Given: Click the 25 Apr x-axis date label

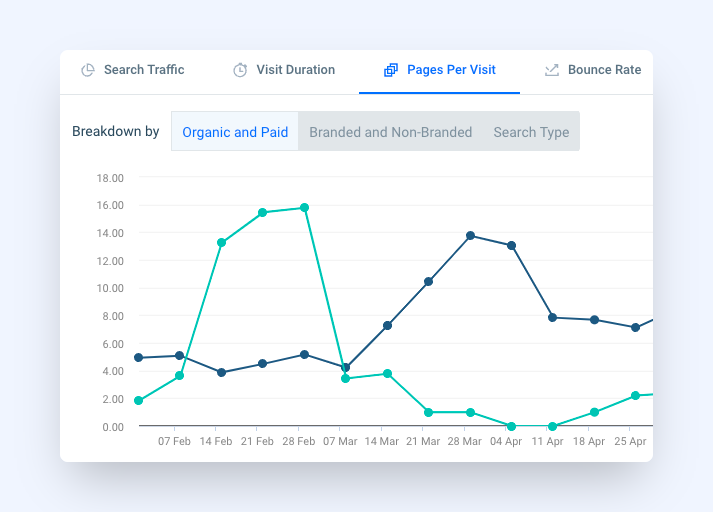Looking at the screenshot, I should 630,442.
